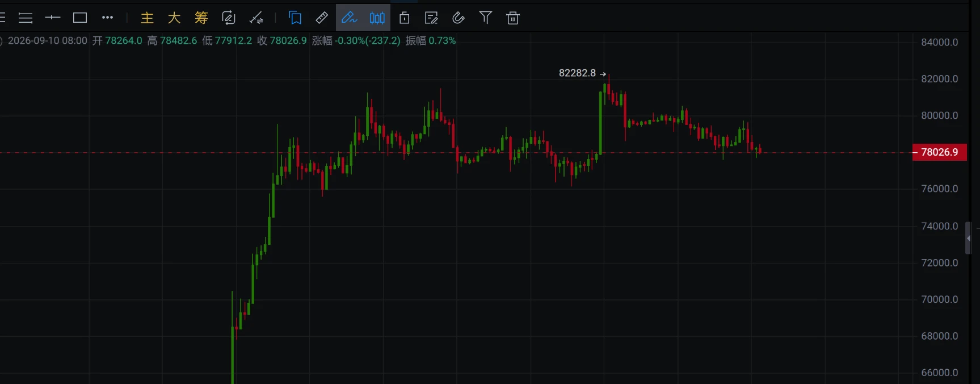Click the 74000.0 price axis label
The height and width of the screenshot is (384, 980).
pos(939,226)
